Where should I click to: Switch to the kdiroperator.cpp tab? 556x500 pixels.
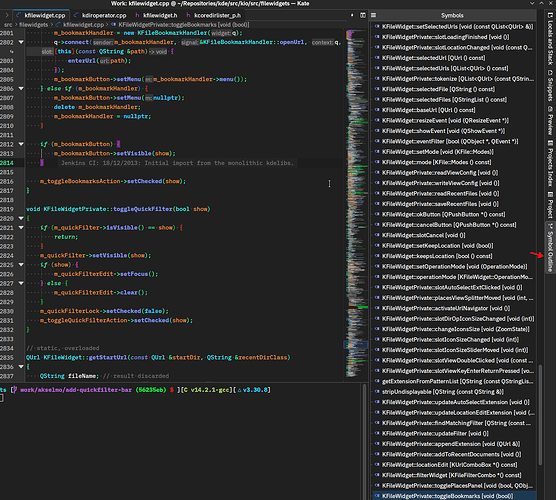(100, 15)
